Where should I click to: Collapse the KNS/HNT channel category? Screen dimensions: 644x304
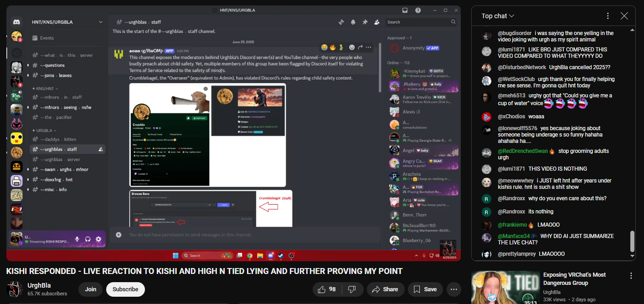[x=45, y=88]
